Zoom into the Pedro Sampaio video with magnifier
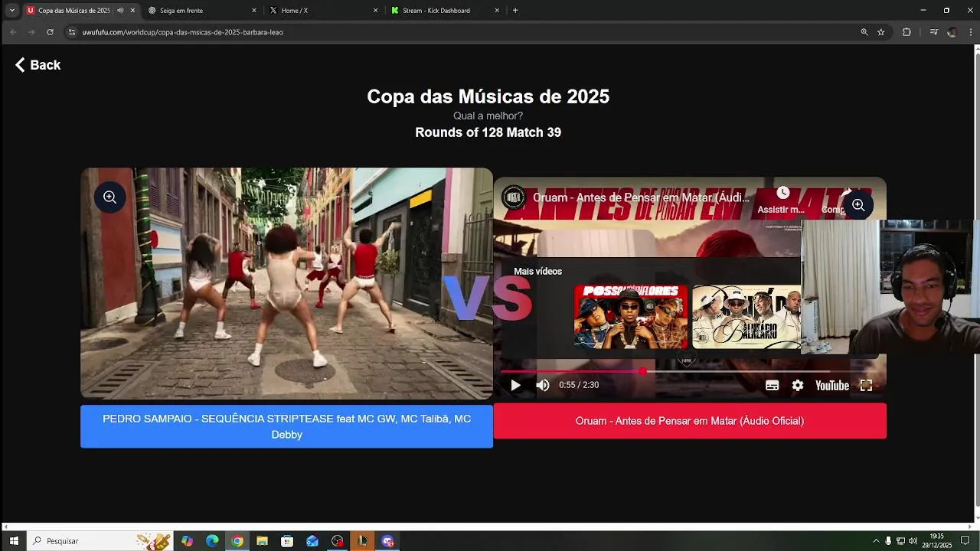The image size is (980, 551). click(110, 197)
